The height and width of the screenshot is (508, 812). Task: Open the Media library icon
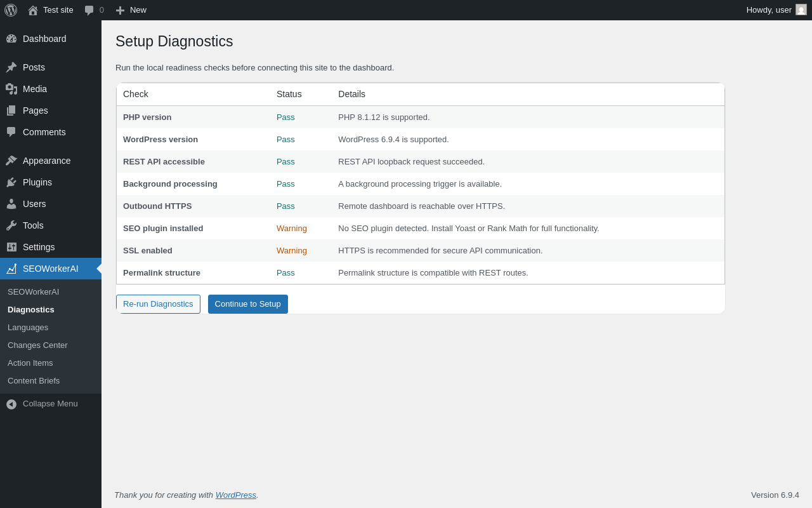click(x=11, y=89)
